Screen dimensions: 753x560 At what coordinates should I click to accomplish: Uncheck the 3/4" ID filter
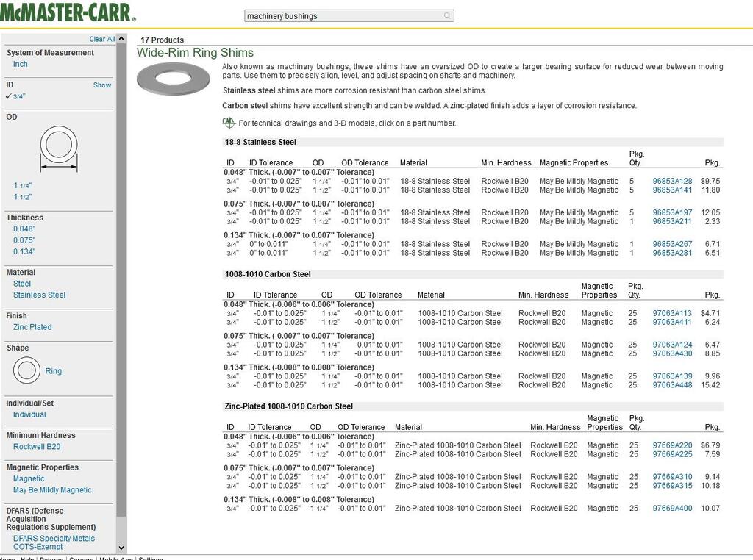tap(16, 96)
